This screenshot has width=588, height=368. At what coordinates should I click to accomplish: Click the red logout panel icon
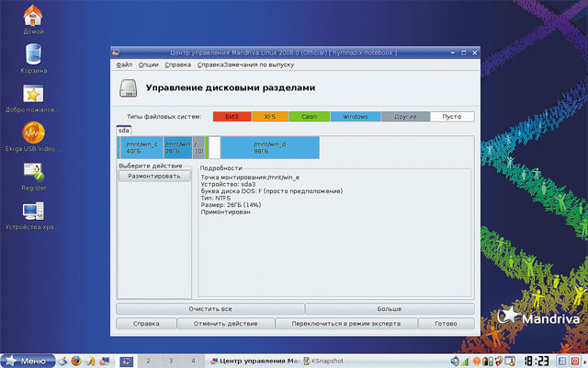574,362
